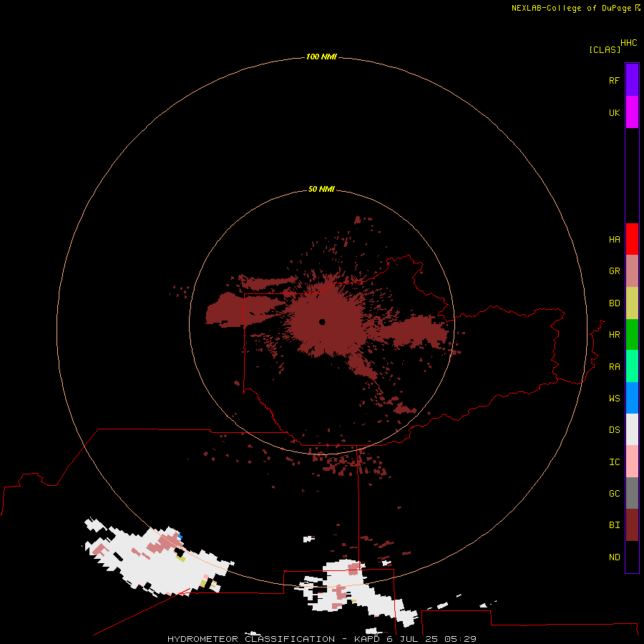Click the blue wet-snow pixel in southwest echo
The height and width of the screenshot is (644, 644).
click(180, 537)
